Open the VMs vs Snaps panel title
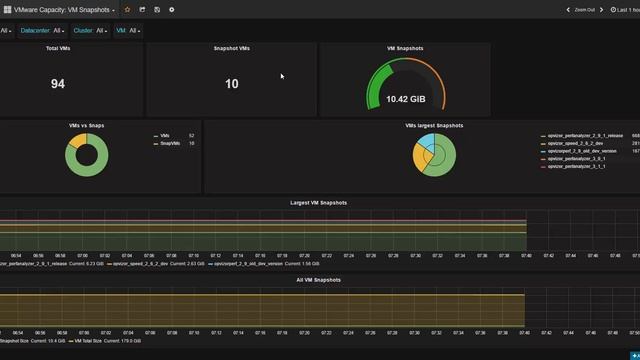 click(x=87, y=125)
